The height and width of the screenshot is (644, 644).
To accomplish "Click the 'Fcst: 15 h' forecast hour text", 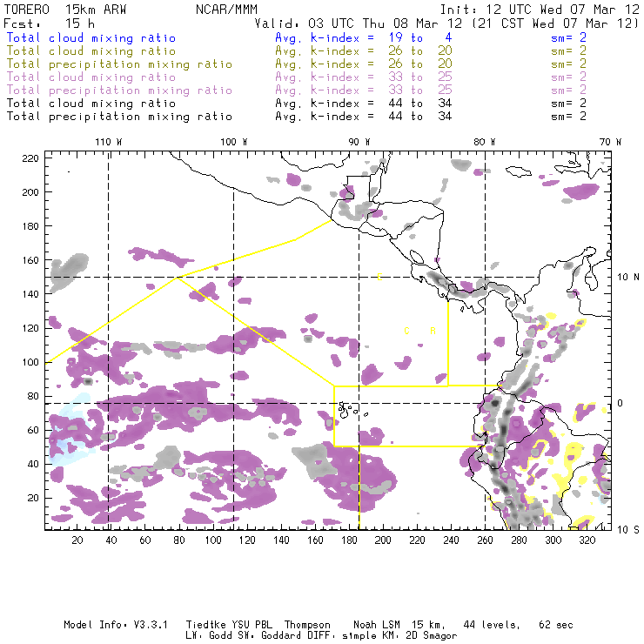I will (x=50, y=23).
